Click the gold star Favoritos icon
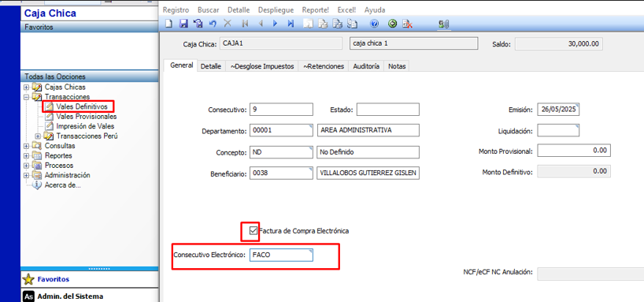This screenshot has height=302, width=644. pos(28,279)
